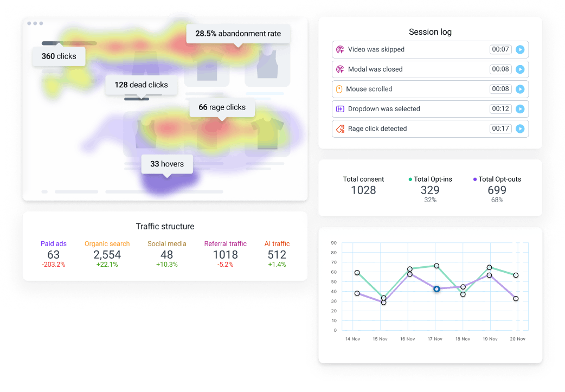565x392 pixels.
Task: Select the '128 dead clicks' heatmap label
Action: click(141, 85)
